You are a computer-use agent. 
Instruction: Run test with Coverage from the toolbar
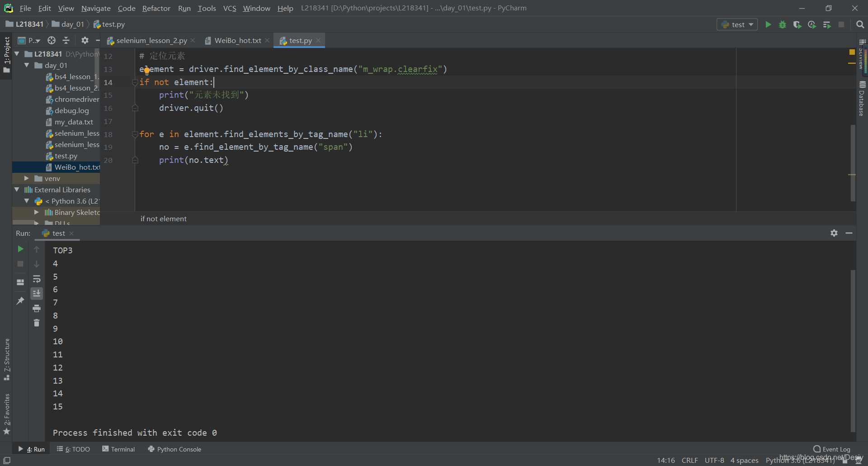tap(797, 24)
